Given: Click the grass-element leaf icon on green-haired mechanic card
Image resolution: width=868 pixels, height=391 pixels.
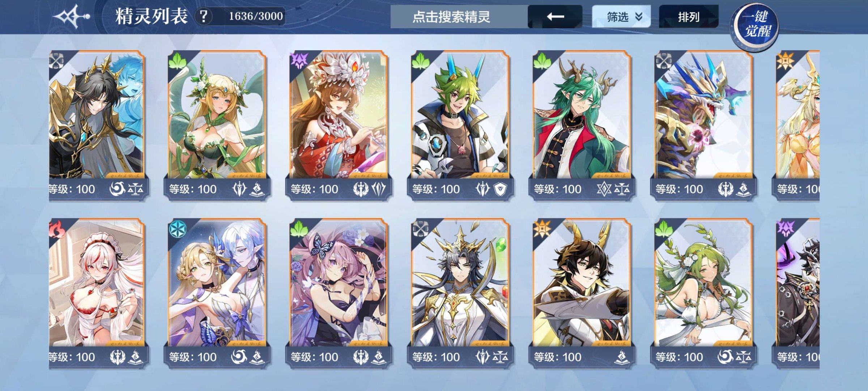Looking at the screenshot, I should (x=420, y=61).
